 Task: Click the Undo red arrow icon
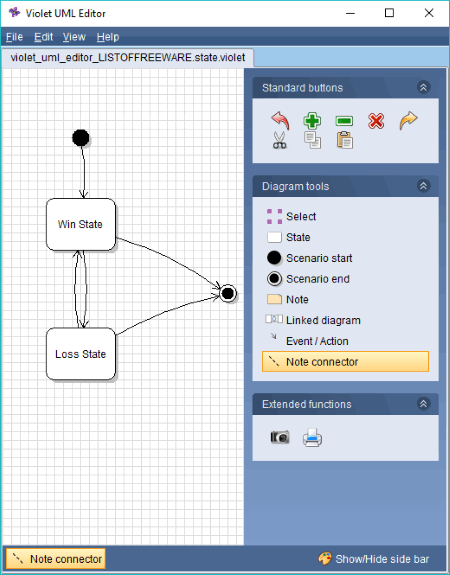(281, 121)
